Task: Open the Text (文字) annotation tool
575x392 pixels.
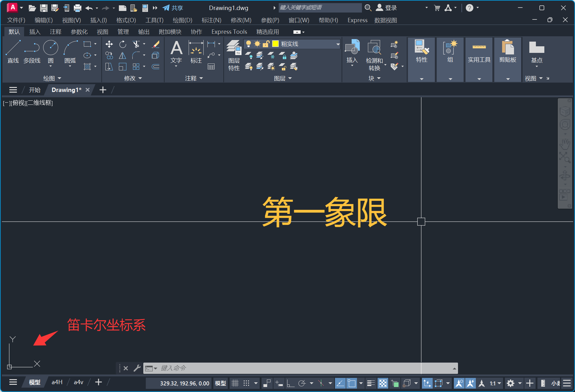Action: coord(176,52)
